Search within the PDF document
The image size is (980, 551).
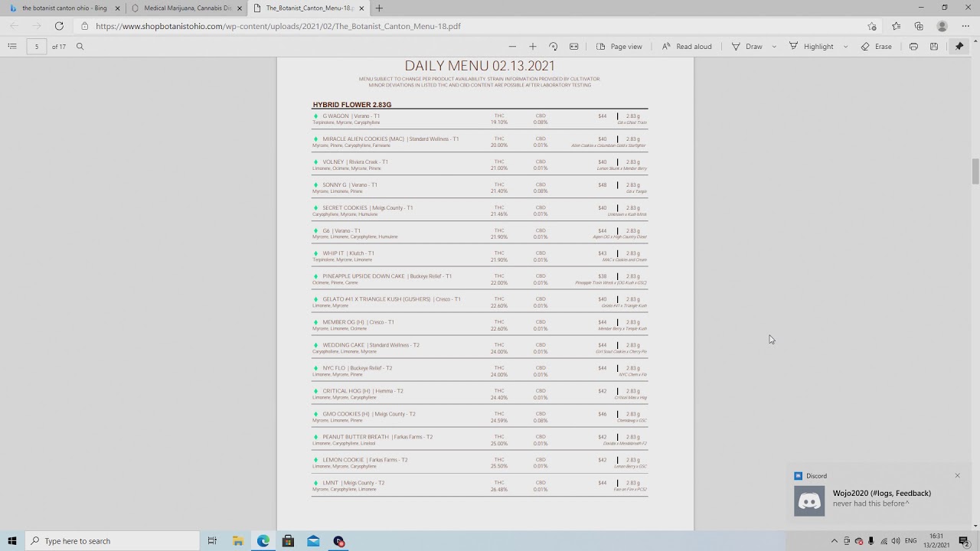point(80,47)
